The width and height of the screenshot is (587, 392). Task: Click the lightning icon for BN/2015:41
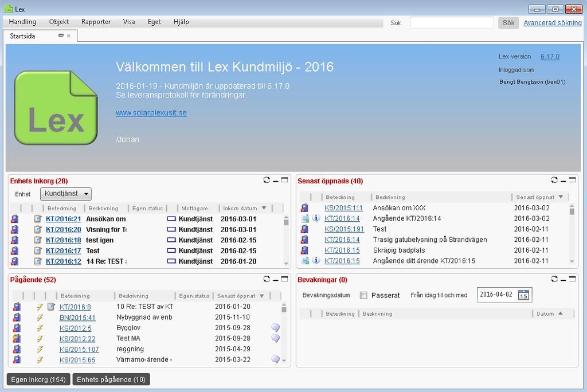click(40, 317)
